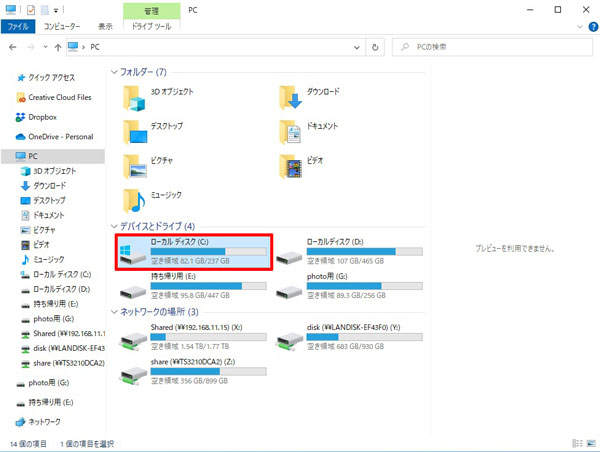Collapse the ribbon with the chevron

(x=580, y=27)
